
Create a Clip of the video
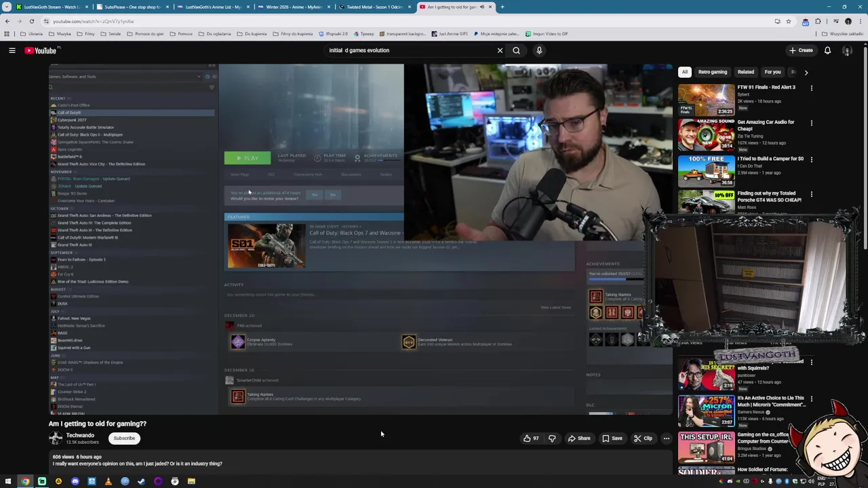tap(643, 439)
